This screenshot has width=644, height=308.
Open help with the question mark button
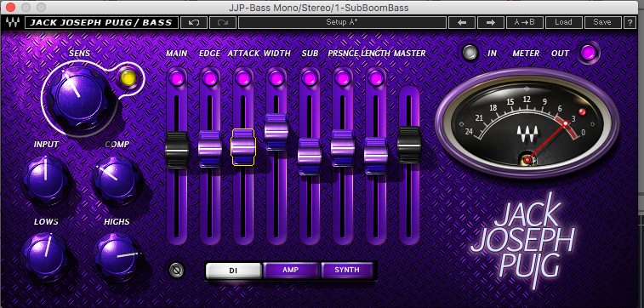630,22
